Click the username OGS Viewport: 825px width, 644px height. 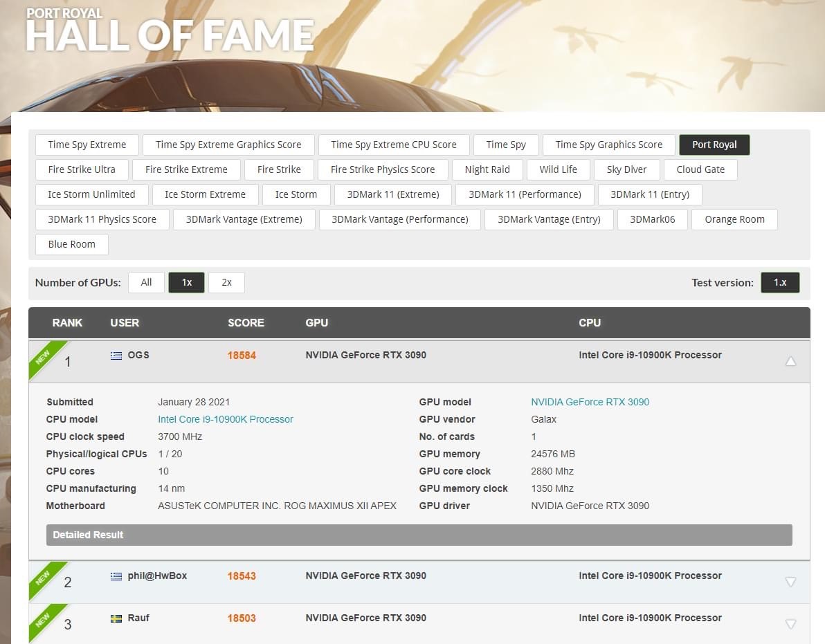(138, 356)
